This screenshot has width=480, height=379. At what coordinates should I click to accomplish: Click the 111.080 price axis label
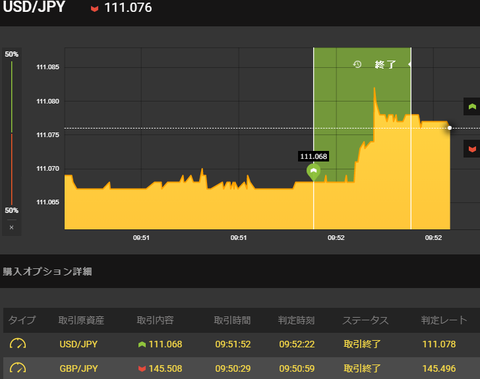[x=48, y=101]
